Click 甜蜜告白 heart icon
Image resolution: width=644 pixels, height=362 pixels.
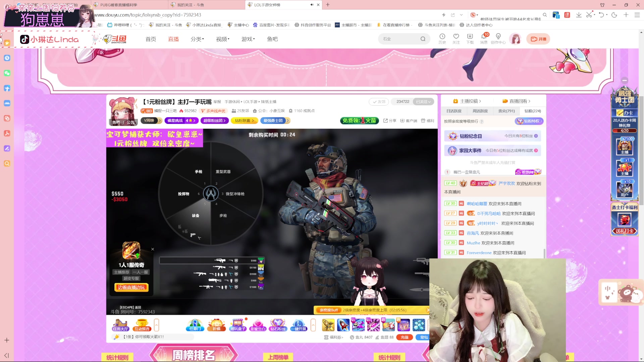(258, 325)
